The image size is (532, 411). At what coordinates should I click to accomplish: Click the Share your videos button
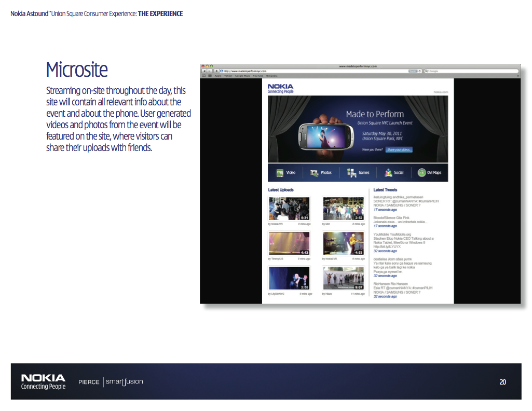click(x=399, y=149)
